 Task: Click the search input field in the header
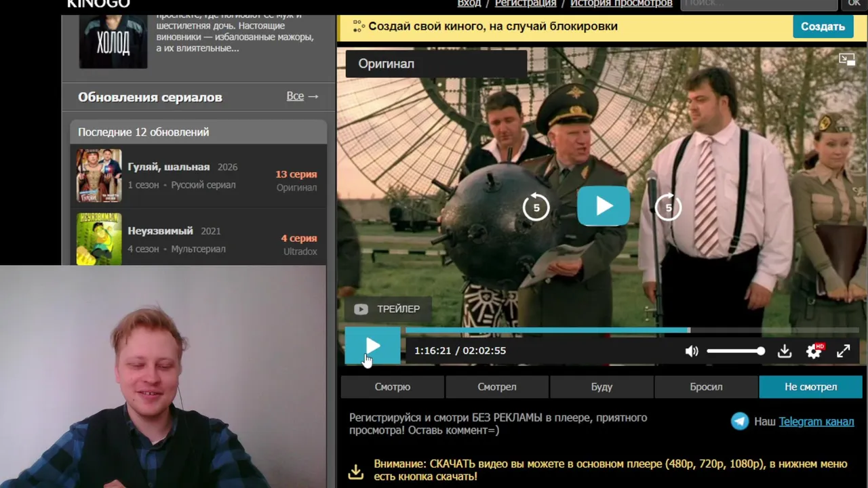[759, 4]
